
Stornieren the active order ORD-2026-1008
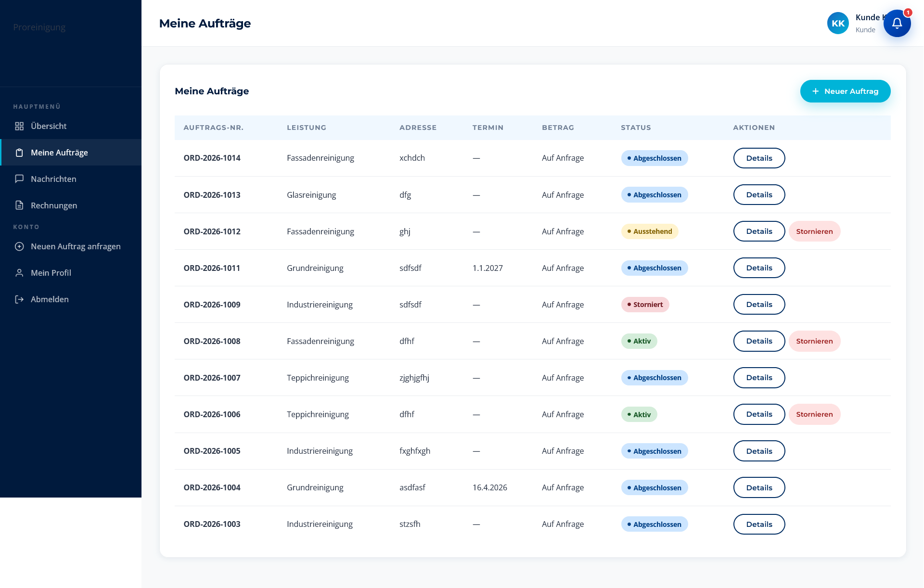[814, 341]
